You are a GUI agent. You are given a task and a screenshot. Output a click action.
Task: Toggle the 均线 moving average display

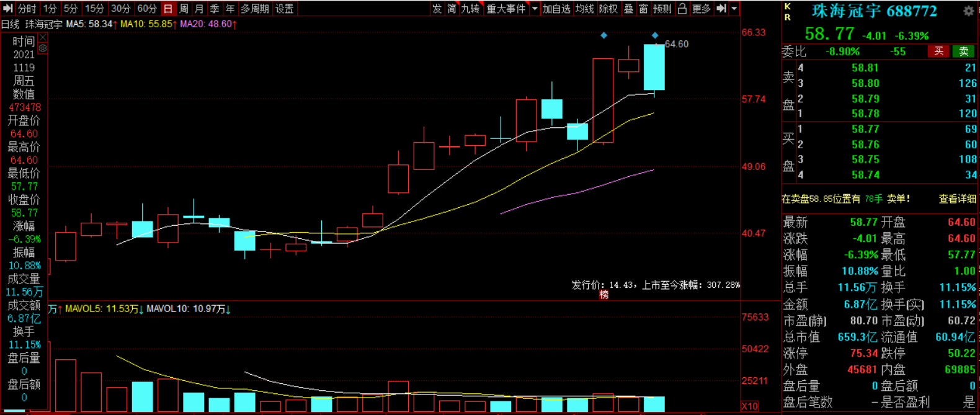584,9
